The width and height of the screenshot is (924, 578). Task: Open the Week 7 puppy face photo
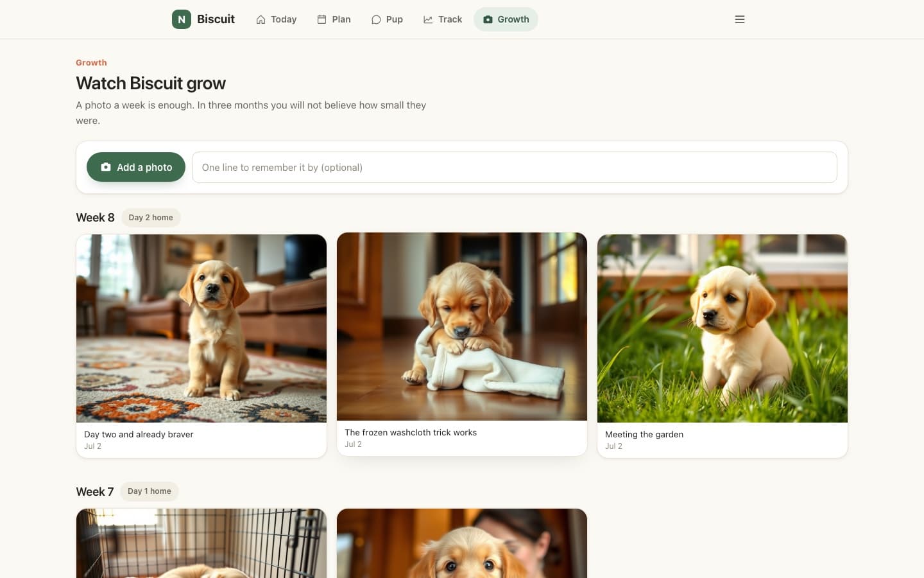462,543
